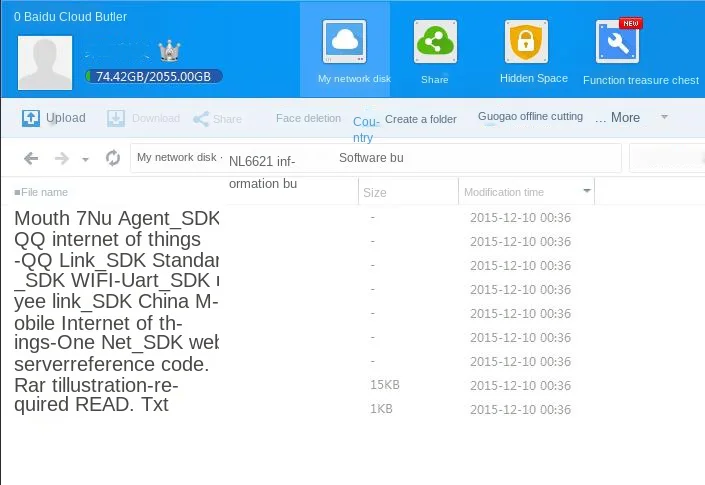Screen dimensions: 705x485
Task: Click the Download button
Action: 143,118
